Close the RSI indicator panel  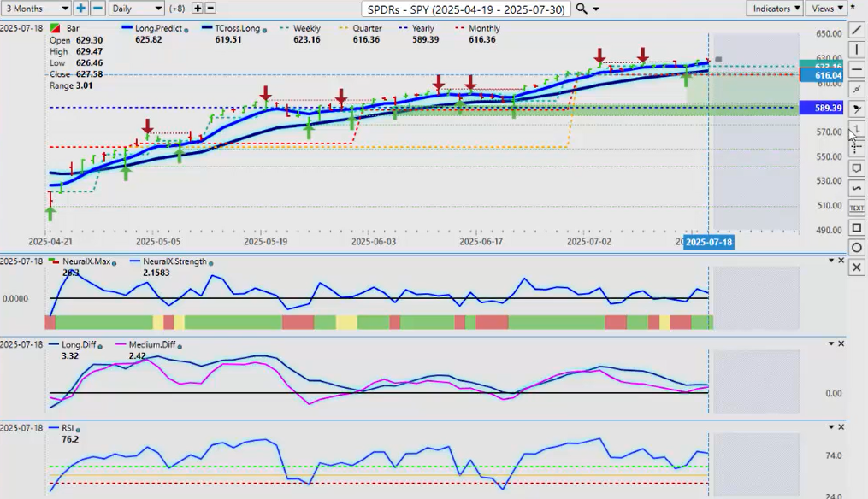pos(841,427)
